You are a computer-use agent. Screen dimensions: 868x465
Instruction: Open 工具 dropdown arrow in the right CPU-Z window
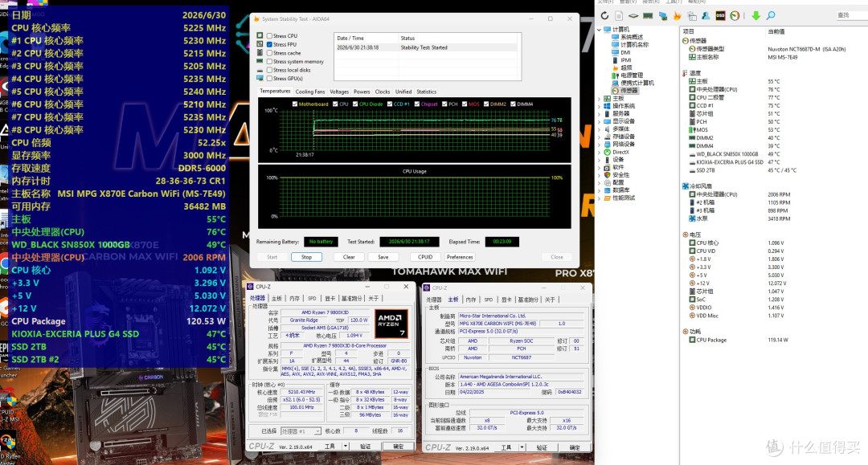pyautogui.click(x=522, y=447)
